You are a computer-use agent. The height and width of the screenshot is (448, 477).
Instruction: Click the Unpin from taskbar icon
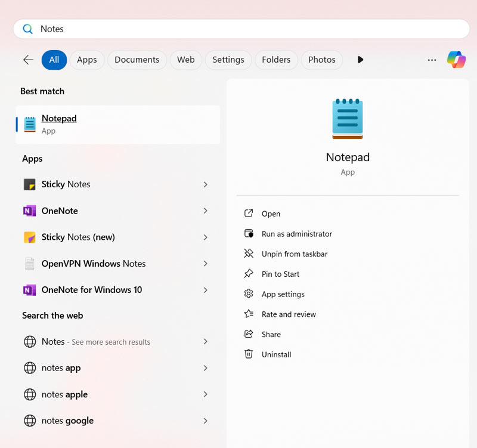(249, 253)
